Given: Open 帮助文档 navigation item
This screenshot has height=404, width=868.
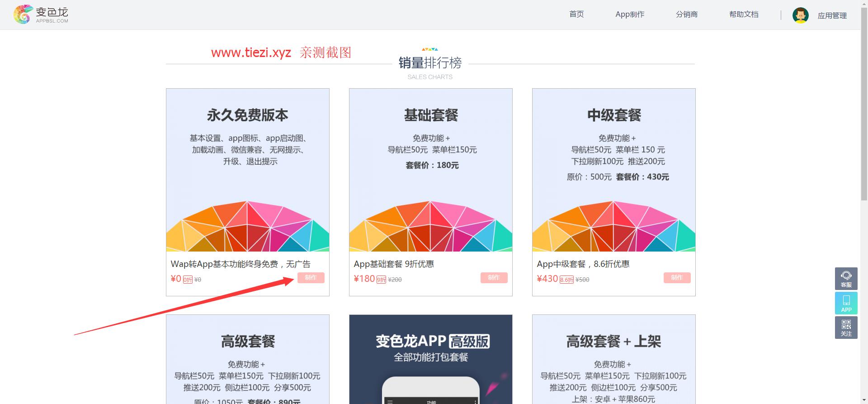Looking at the screenshot, I should 744,14.
